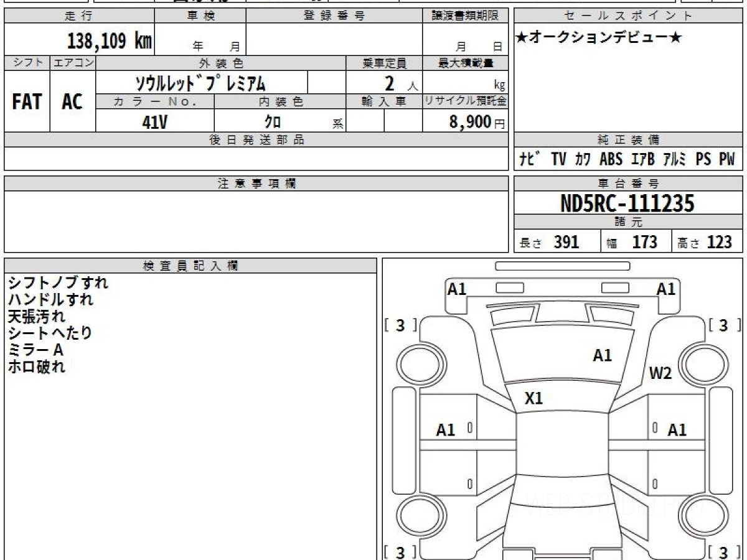This screenshot has height=560, width=747.
Task: Click the X1 mark on the windshield
Action: point(533,398)
